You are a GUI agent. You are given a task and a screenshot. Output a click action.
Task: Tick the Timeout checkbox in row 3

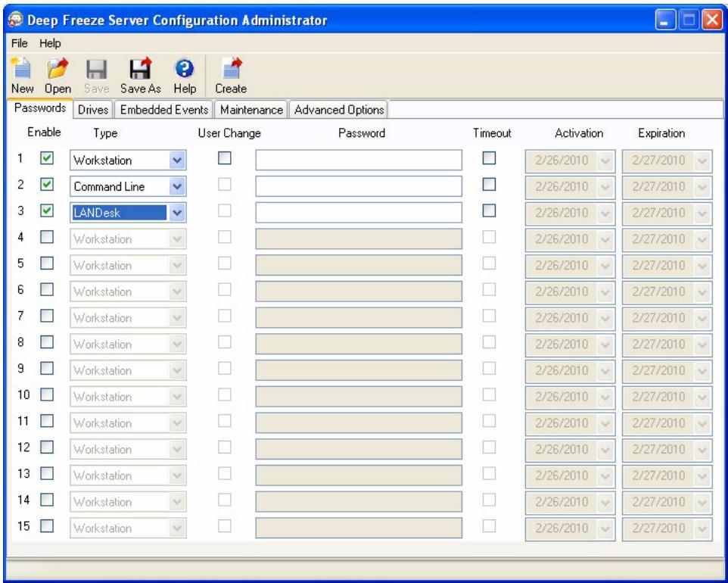tap(489, 211)
